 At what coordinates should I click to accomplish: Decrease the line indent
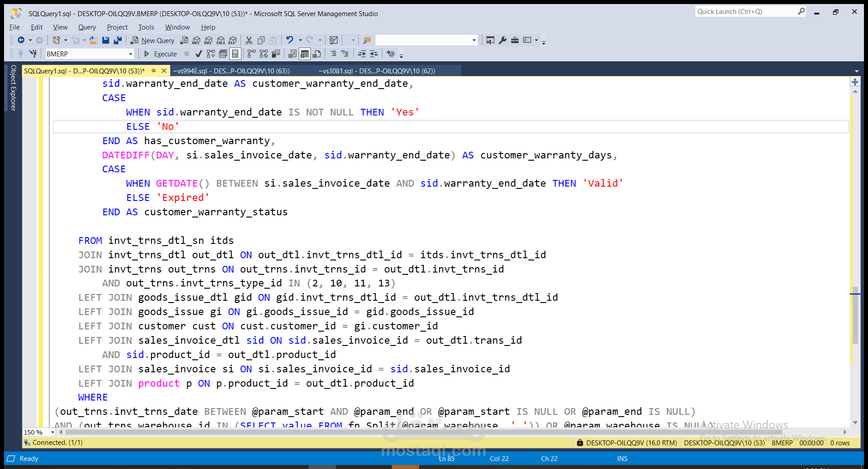click(x=362, y=54)
